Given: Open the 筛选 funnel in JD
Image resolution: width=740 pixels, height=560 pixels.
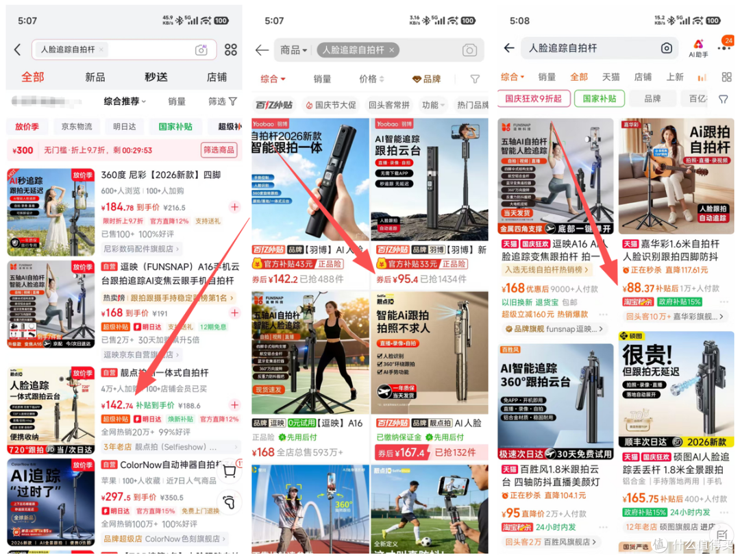Looking at the screenshot, I should [x=223, y=101].
